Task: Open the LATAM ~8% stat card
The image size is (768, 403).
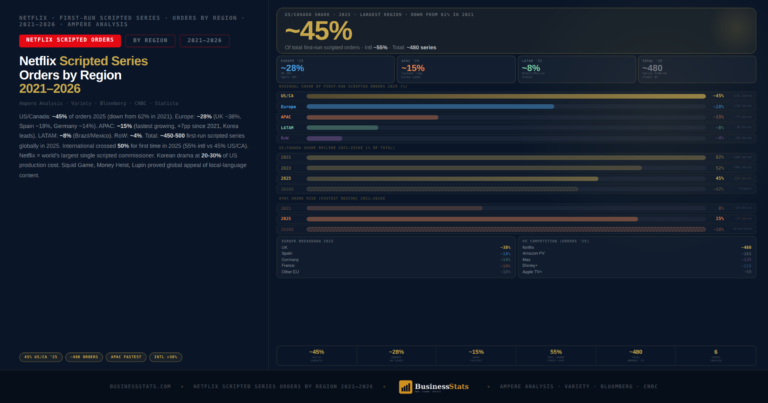Action: [576, 69]
